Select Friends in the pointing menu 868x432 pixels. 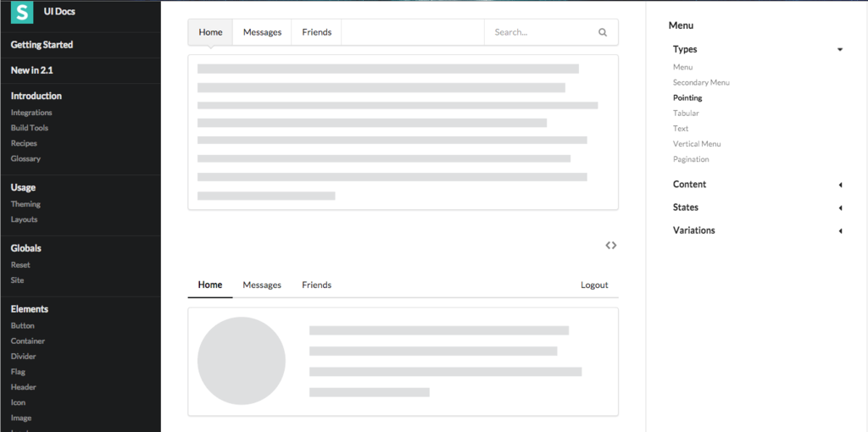click(317, 32)
